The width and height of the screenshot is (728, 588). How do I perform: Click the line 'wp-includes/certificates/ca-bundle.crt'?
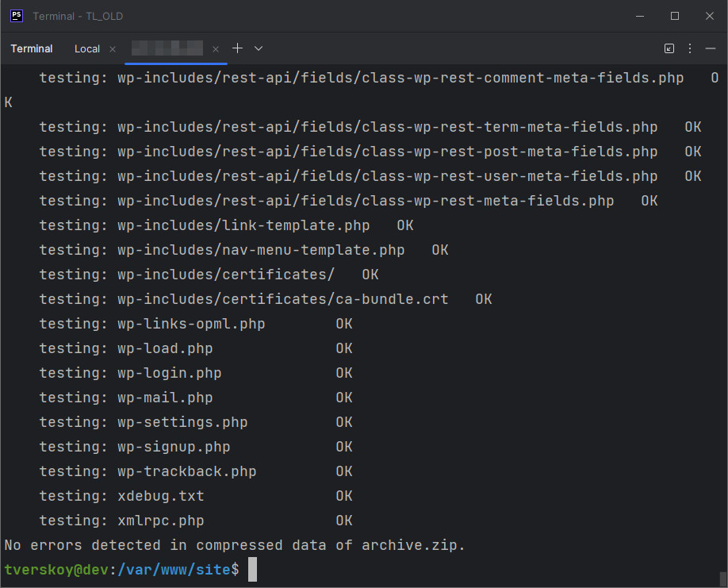pyautogui.click(x=283, y=299)
